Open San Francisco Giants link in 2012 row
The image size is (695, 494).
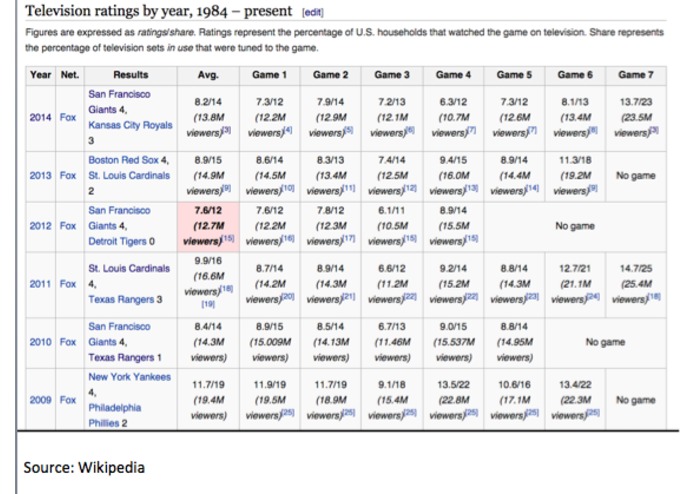(119, 218)
